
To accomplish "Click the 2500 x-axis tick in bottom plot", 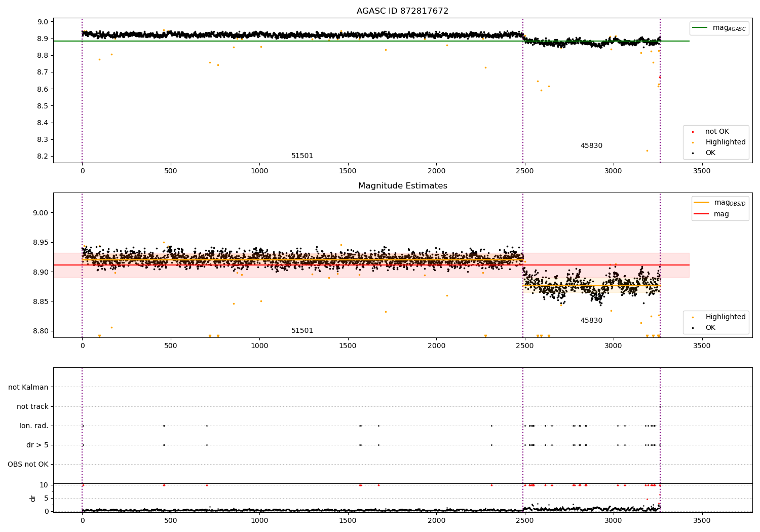I will (x=525, y=520).
